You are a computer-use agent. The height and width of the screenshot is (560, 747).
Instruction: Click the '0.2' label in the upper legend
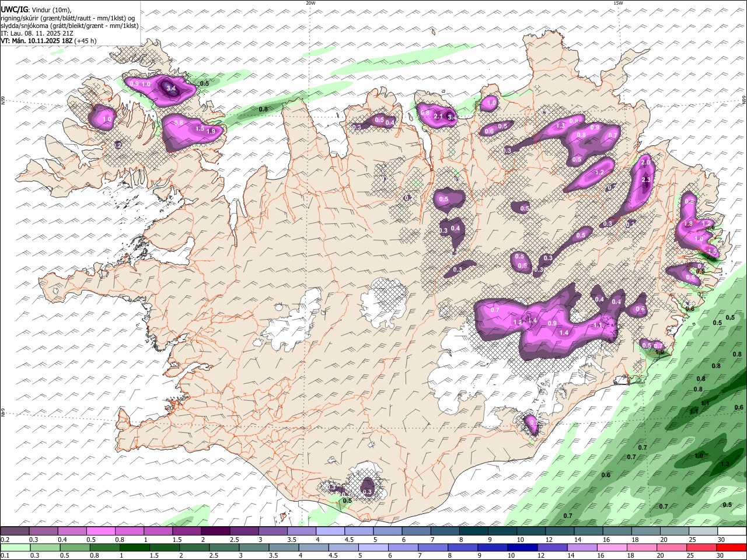coord(5,540)
